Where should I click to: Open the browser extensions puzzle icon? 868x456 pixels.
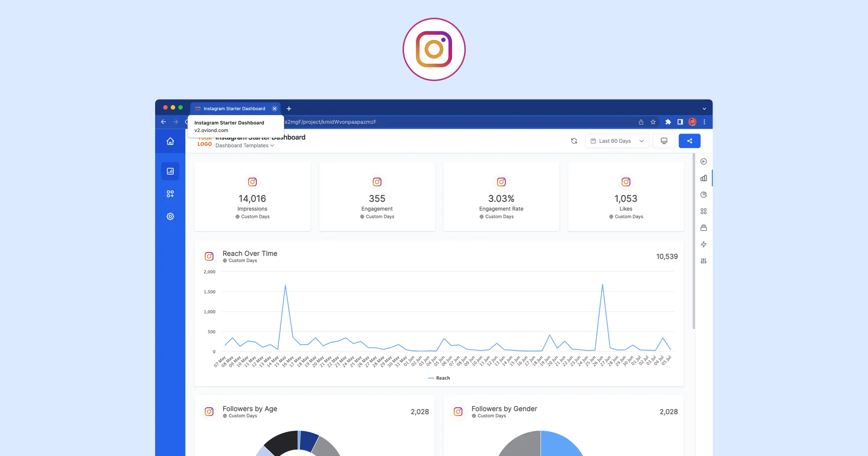(668, 122)
